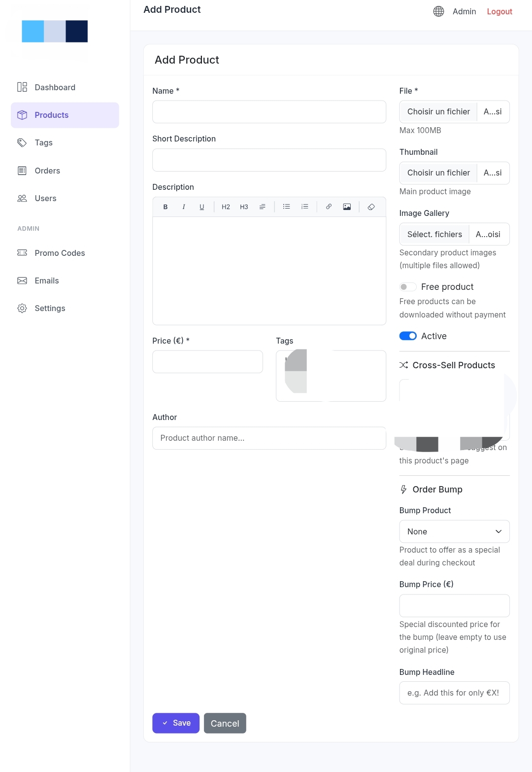Screen dimensions: 532x772
Task: Cancel adding the product
Action: click(225, 723)
